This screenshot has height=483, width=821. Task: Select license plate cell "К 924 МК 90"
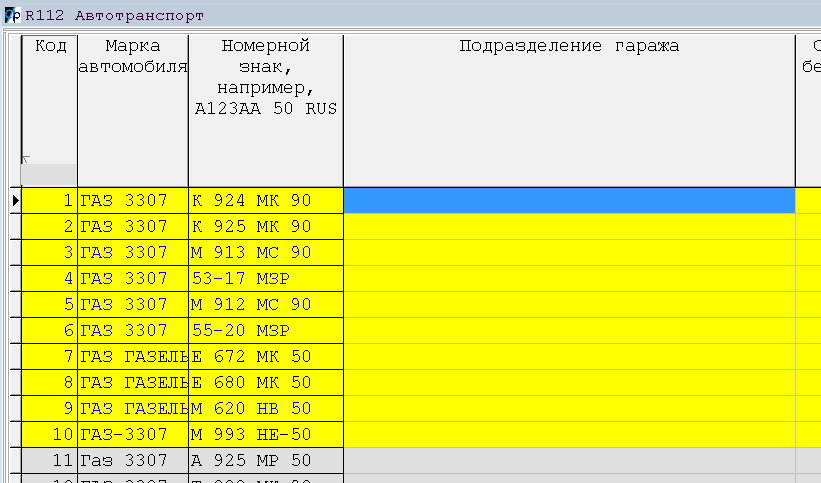pos(265,200)
